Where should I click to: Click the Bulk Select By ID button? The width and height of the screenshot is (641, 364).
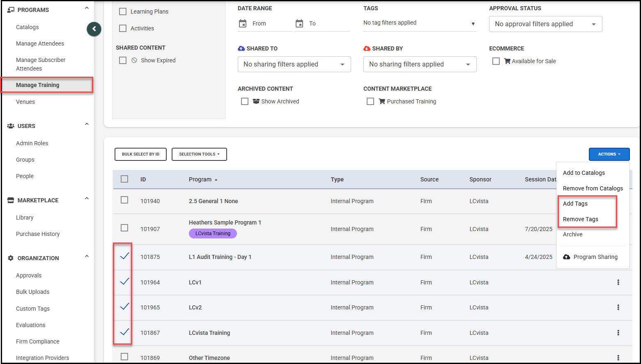tap(140, 154)
